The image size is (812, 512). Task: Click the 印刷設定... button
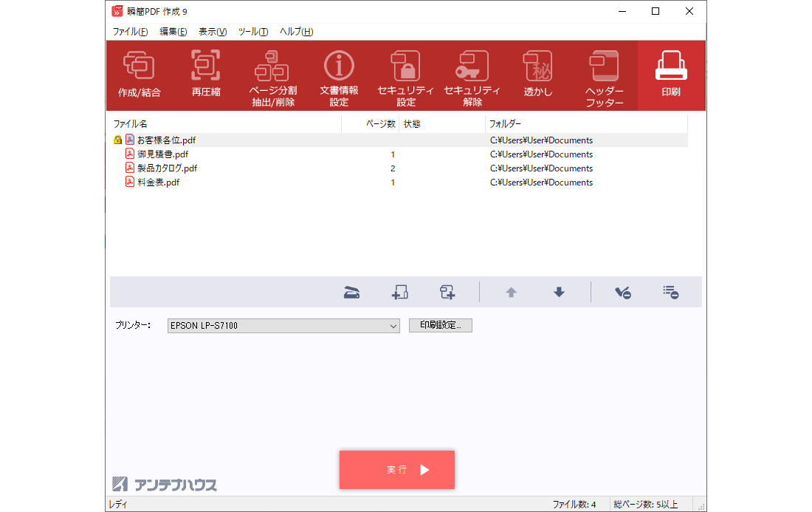click(x=441, y=325)
